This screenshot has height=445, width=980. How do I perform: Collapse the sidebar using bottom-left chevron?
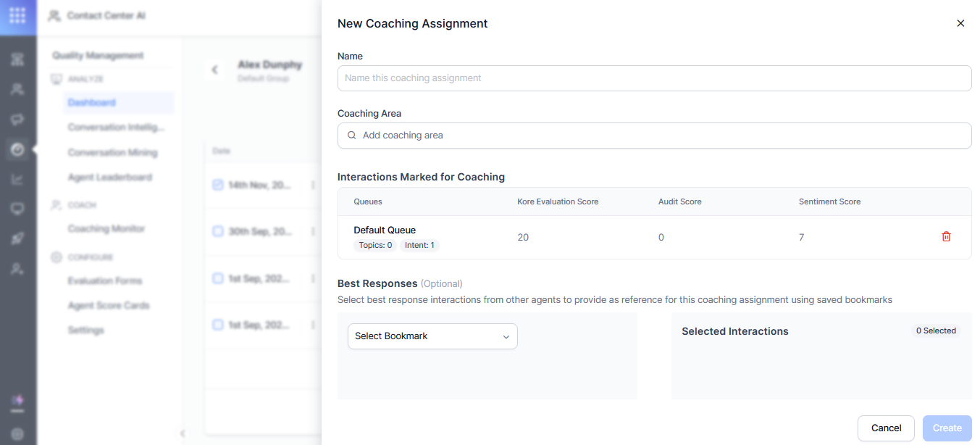(183, 433)
